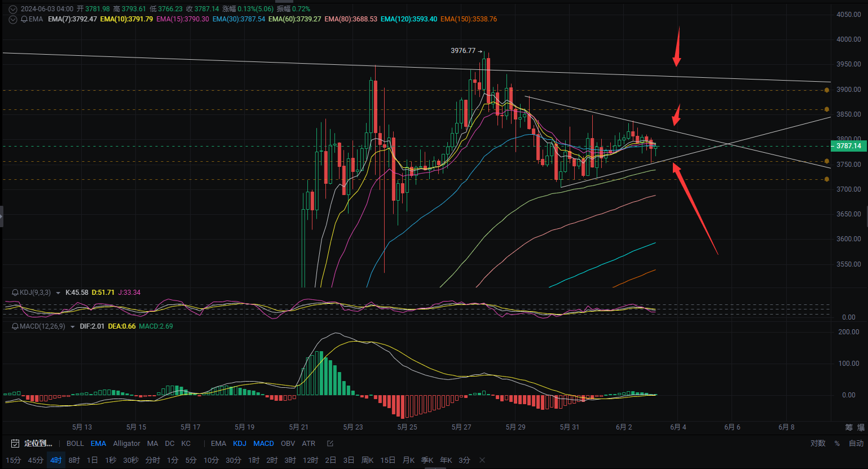This screenshot has height=469, width=868.
Task: Switch to the 2日 timeframe
Action: 331,461
